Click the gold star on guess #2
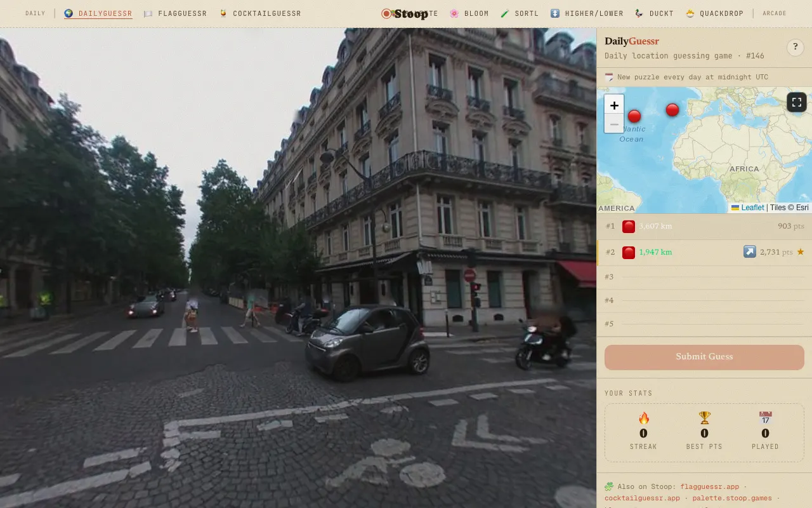 click(x=801, y=252)
